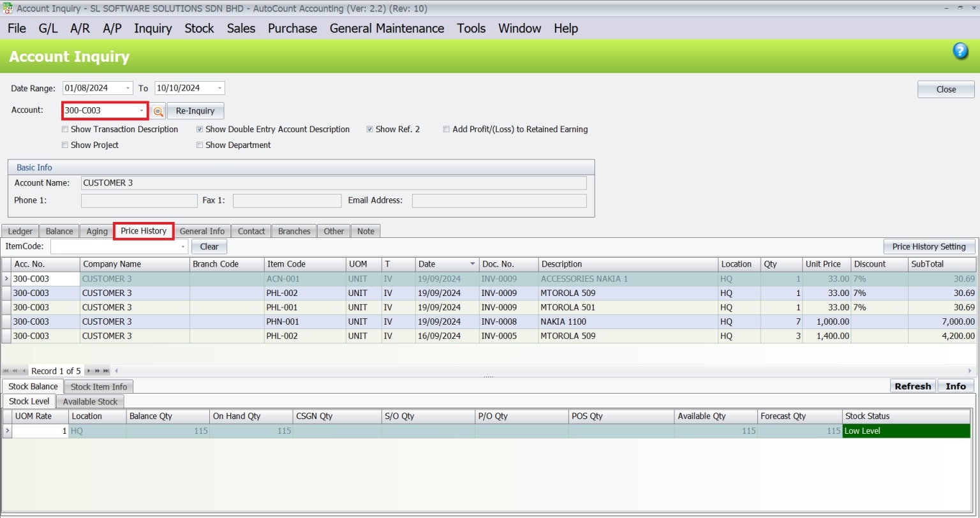Open Price History Setting
Screen dimensions: 980x518
coord(928,246)
